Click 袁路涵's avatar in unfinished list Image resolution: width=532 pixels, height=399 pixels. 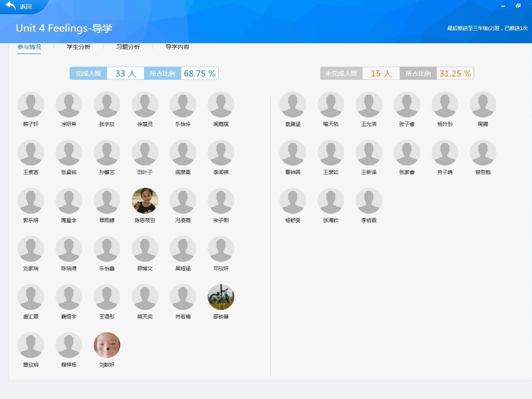tap(293, 104)
